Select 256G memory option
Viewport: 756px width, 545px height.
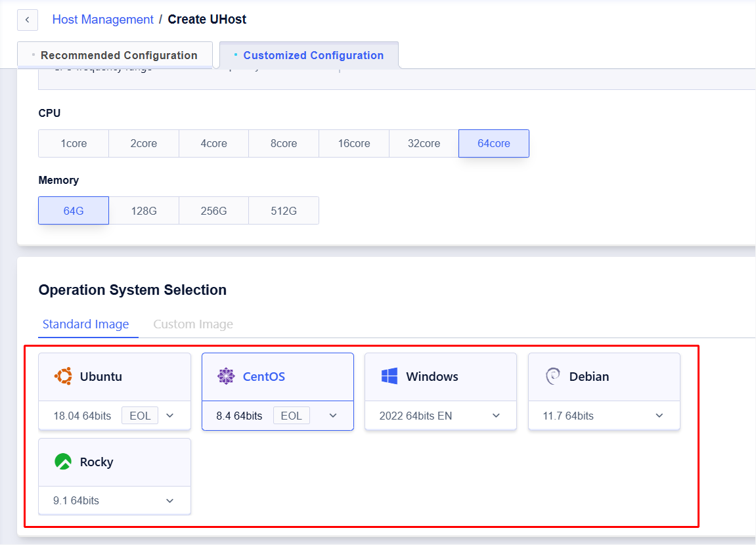click(213, 211)
